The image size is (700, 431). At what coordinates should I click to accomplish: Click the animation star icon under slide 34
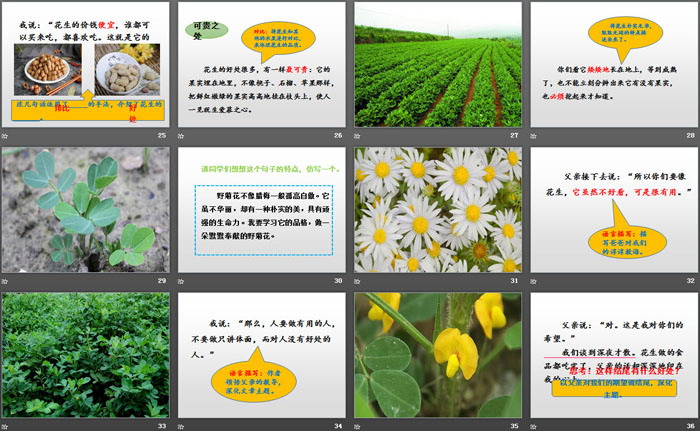pos(181,426)
